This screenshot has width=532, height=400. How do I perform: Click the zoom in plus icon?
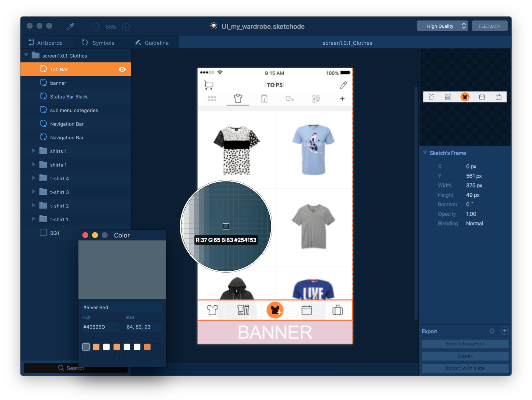[126, 27]
